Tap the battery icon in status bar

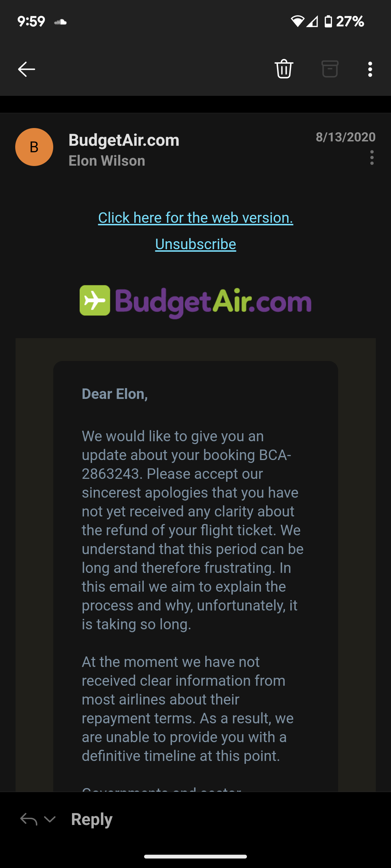pos(328,22)
